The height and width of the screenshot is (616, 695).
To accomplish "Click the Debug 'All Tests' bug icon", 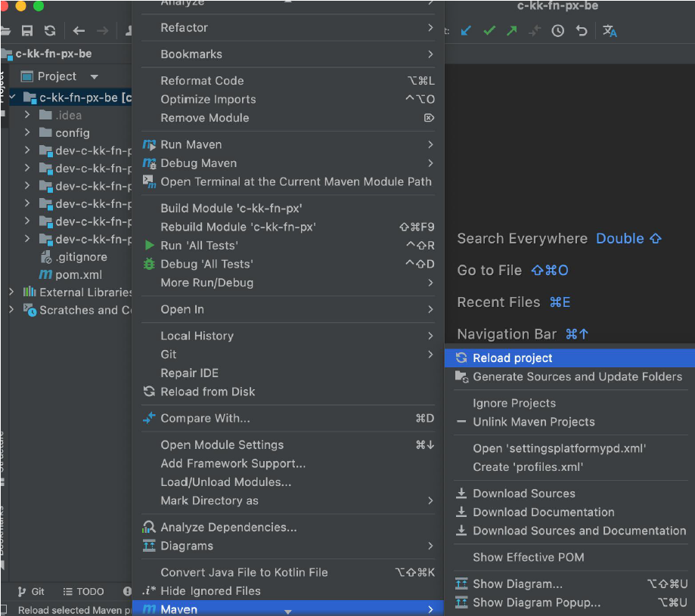I will (150, 264).
